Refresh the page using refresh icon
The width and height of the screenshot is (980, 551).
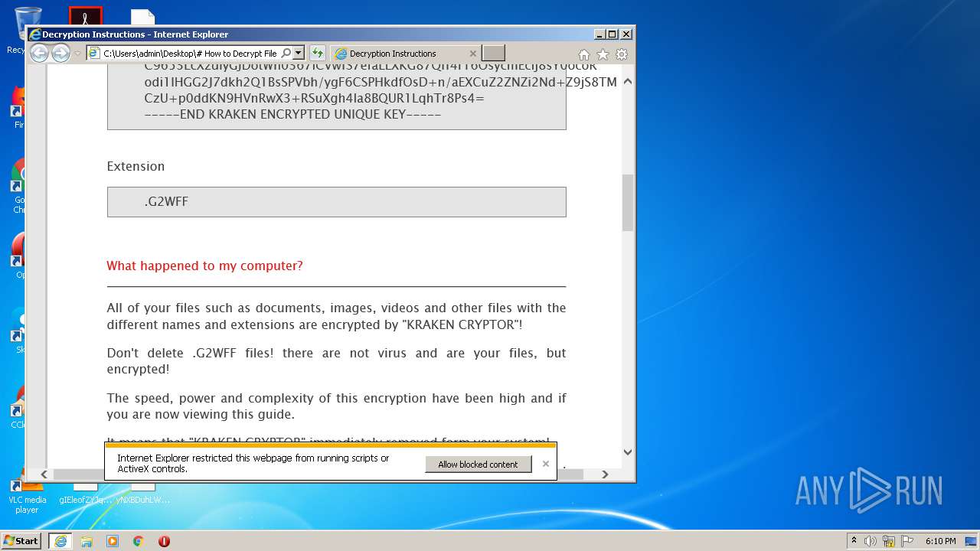[x=318, y=54]
